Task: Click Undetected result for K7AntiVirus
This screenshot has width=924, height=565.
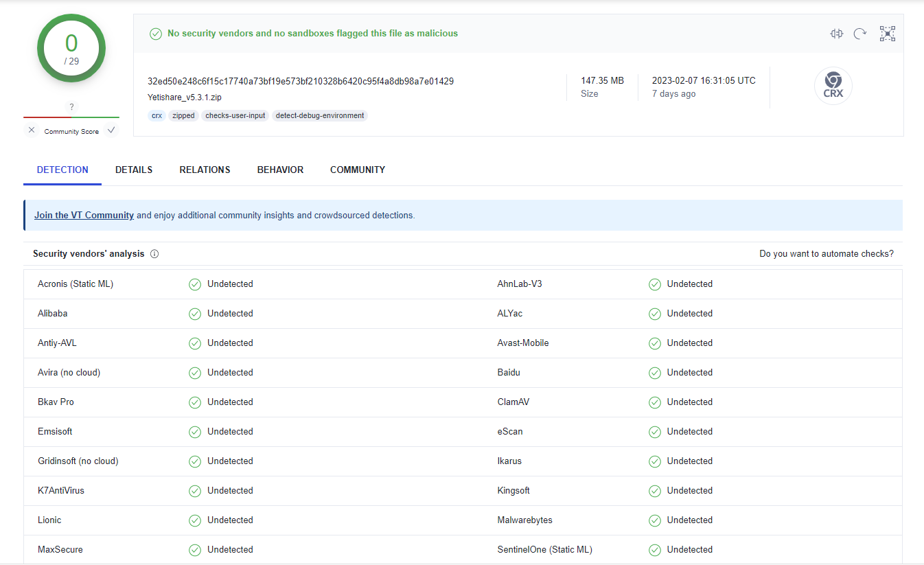Action: pyautogui.click(x=230, y=491)
